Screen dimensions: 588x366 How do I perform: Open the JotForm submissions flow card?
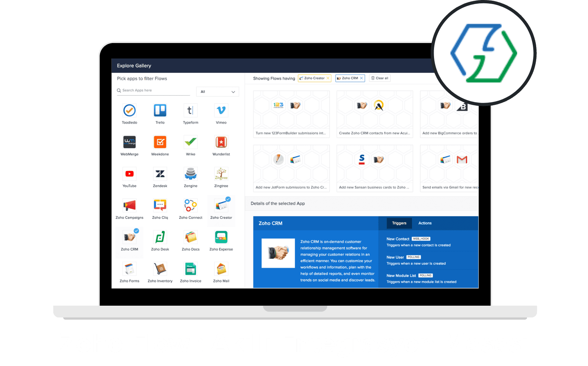click(x=291, y=168)
